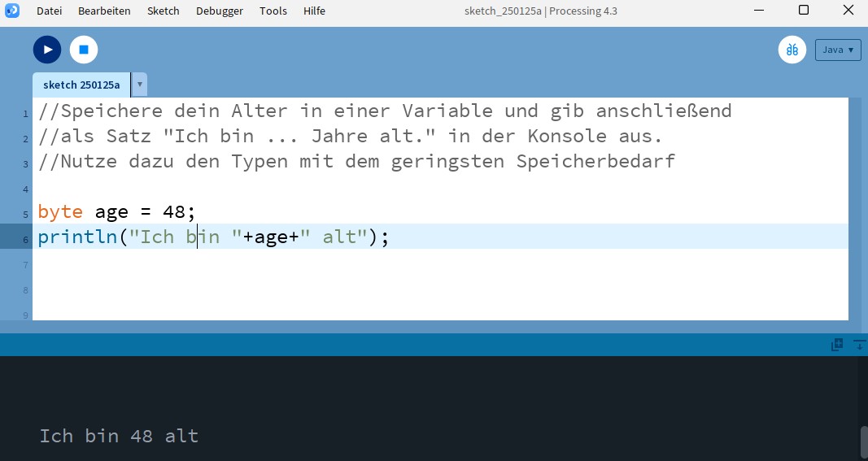Maximize the Processing window
Image resolution: width=868 pixels, height=461 pixels.
click(803, 11)
